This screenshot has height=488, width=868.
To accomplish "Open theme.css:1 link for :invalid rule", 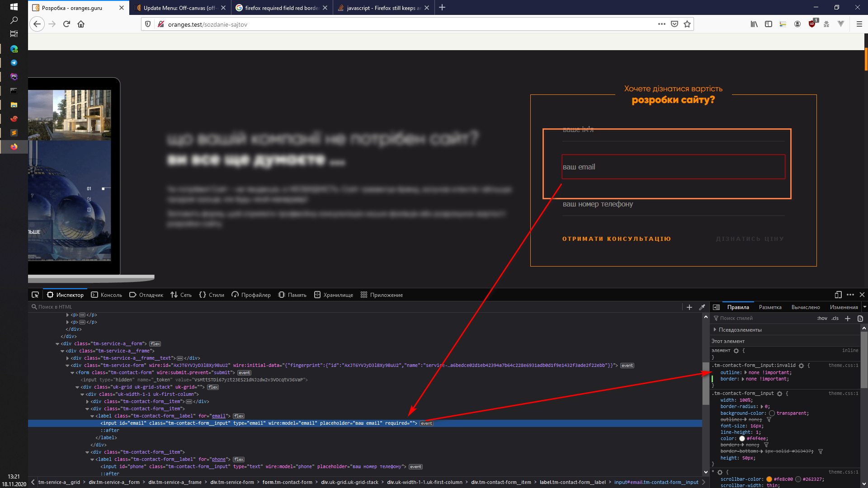I will (x=843, y=366).
